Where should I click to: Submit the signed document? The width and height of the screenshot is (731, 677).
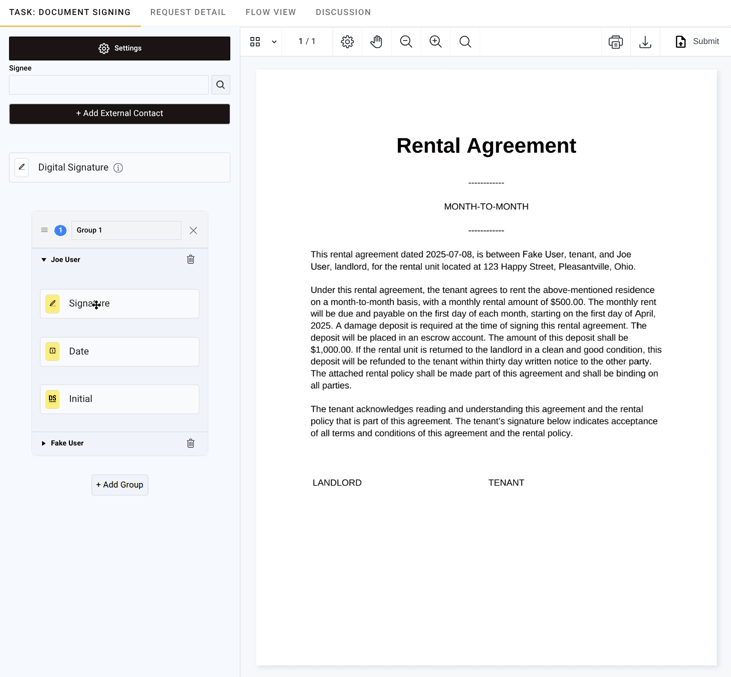tap(696, 42)
